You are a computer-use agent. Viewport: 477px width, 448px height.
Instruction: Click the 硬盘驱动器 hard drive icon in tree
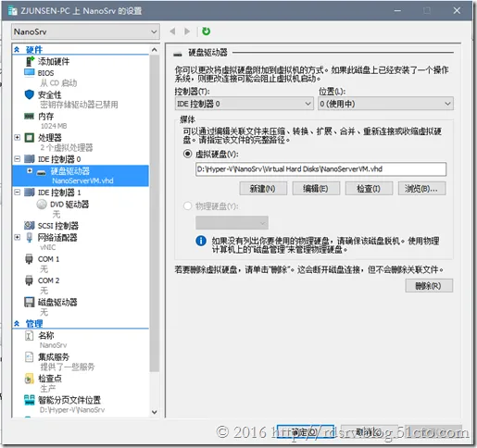point(42,172)
